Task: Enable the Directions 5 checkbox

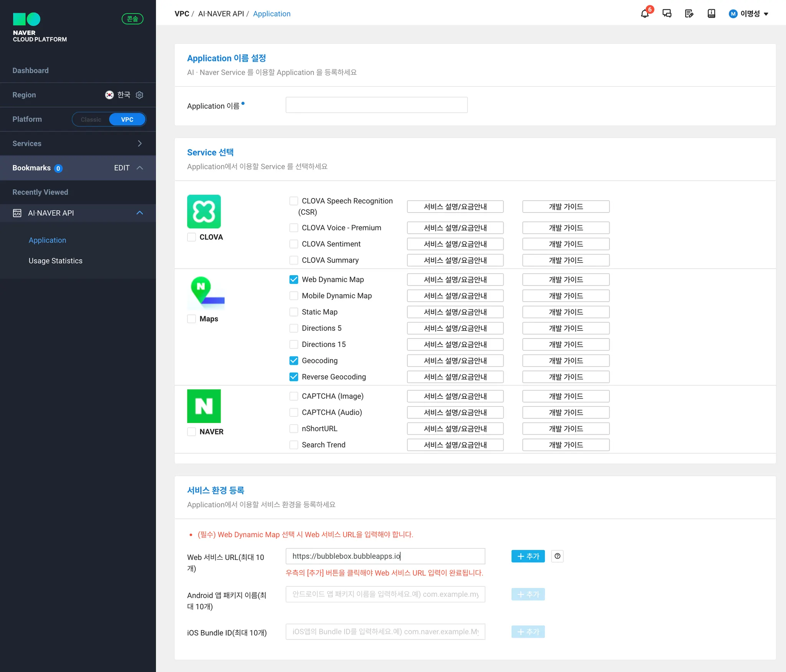Action: tap(294, 328)
